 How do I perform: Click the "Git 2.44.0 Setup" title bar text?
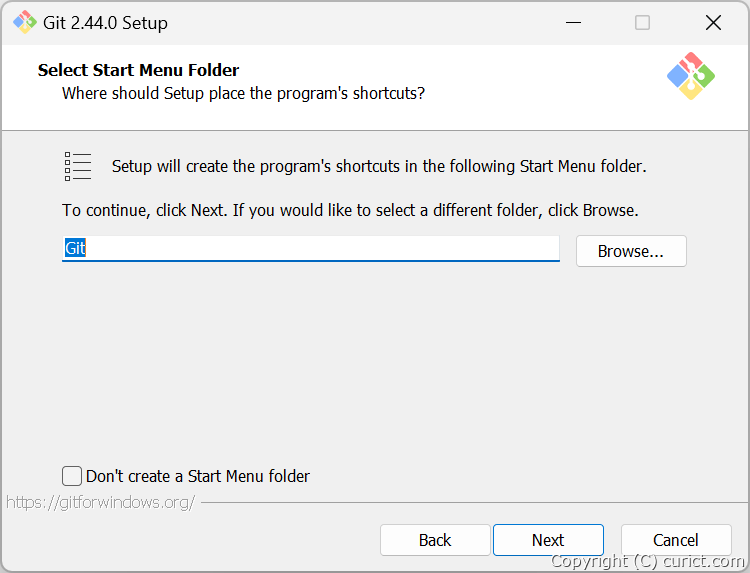click(105, 23)
